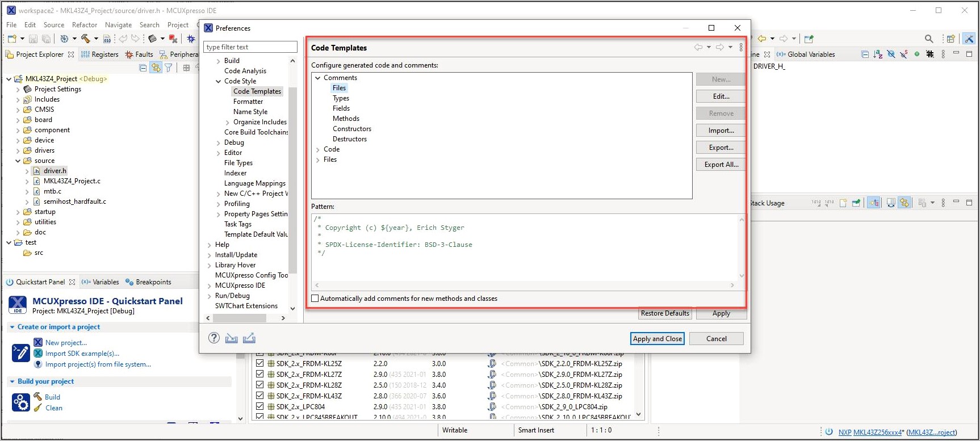Open the Refactor menu
Image resolution: width=980 pixels, height=441 pixels.
tap(85, 25)
